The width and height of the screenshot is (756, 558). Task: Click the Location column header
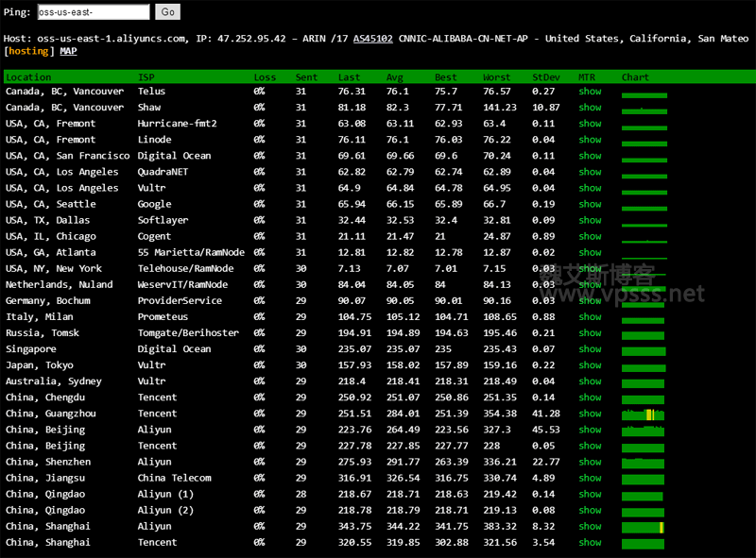tap(29, 76)
